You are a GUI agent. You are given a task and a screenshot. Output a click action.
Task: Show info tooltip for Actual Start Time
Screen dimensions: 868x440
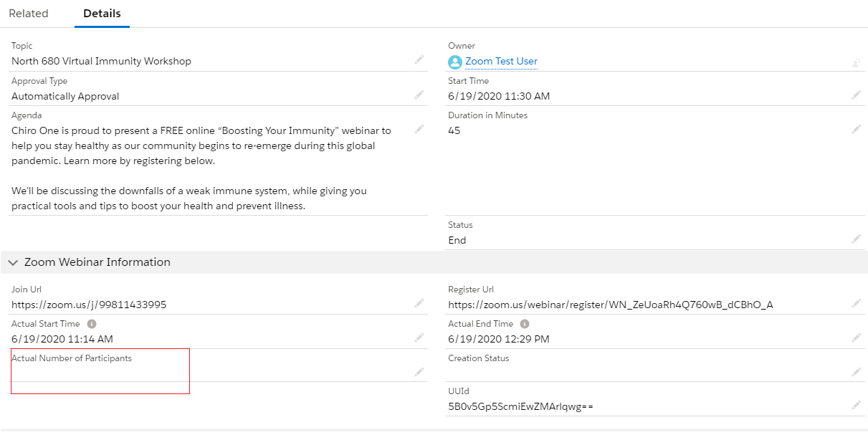[x=92, y=324]
